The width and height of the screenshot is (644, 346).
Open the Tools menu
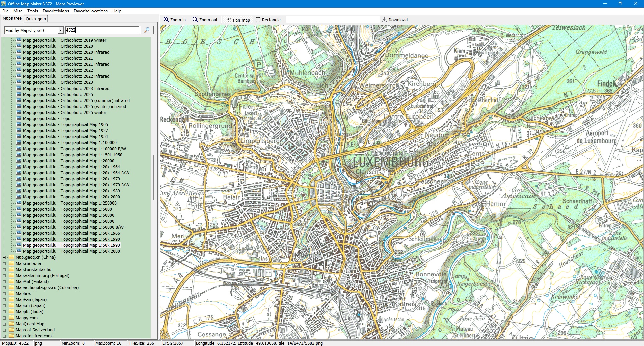32,11
